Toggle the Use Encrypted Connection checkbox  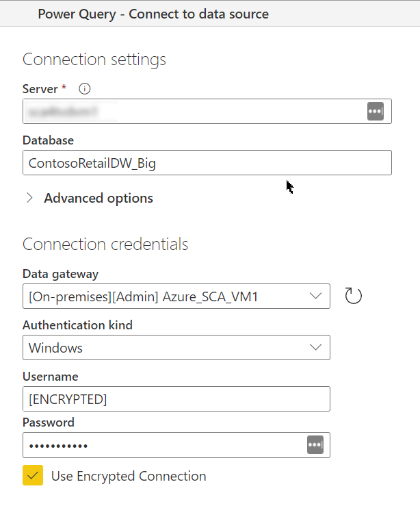(33, 476)
